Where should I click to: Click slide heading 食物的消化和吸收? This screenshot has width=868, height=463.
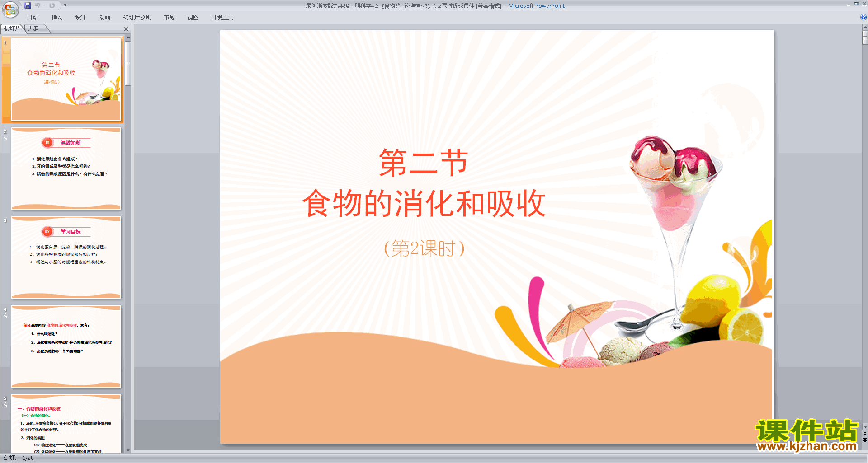pos(424,203)
